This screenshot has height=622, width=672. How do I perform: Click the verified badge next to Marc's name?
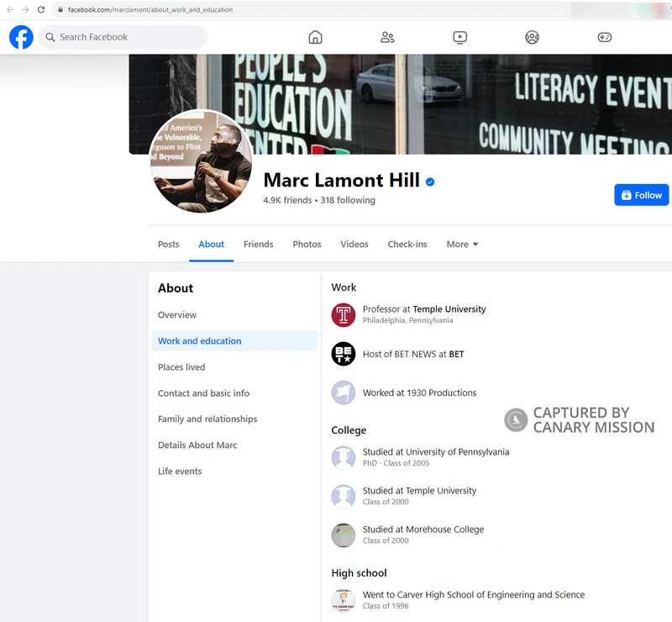point(429,181)
